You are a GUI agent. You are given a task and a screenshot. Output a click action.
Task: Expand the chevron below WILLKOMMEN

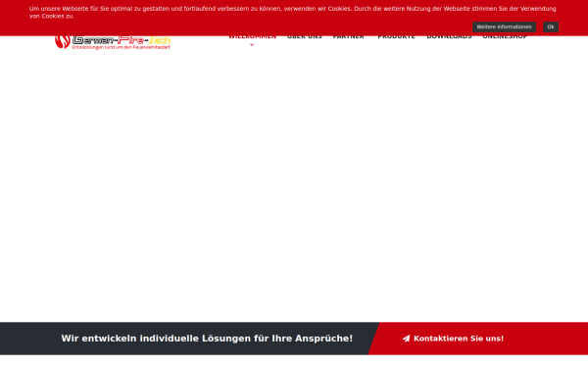pyautogui.click(x=252, y=44)
